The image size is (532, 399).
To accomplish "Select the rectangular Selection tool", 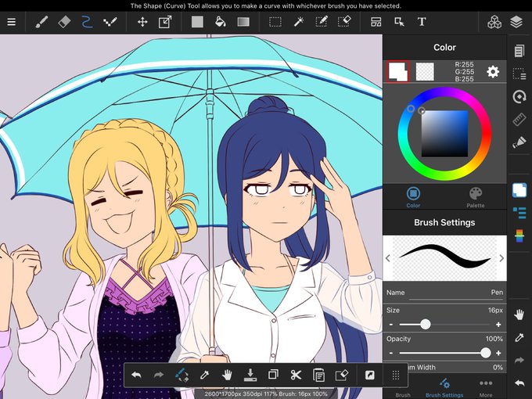I will 275,22.
